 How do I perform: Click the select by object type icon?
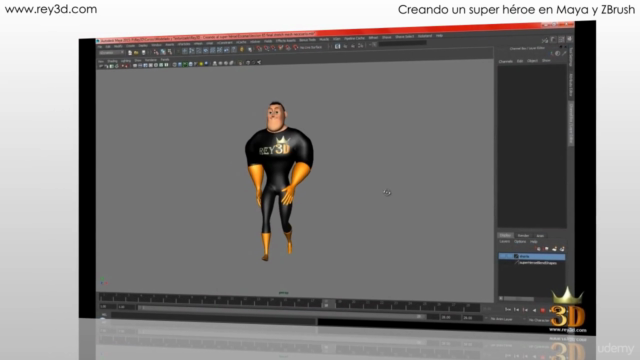coord(163,52)
